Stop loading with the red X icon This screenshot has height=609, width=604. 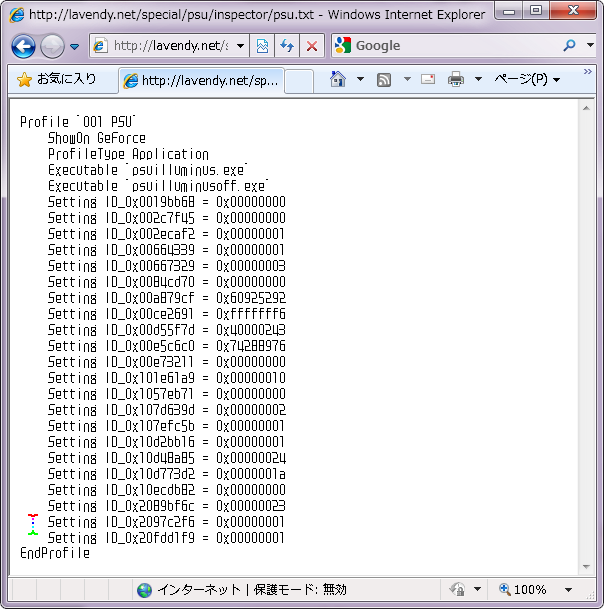click(x=312, y=46)
